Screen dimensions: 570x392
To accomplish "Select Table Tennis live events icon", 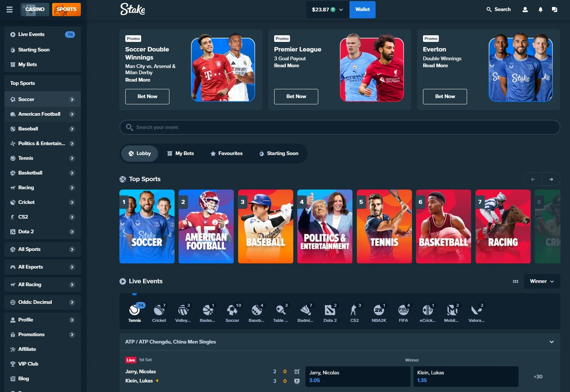I will pyautogui.click(x=281, y=313).
